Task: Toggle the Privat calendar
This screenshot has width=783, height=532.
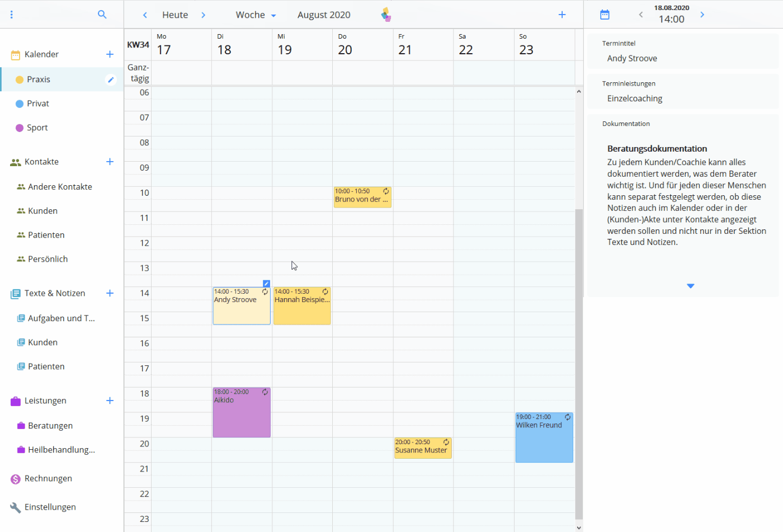Action: click(20, 103)
